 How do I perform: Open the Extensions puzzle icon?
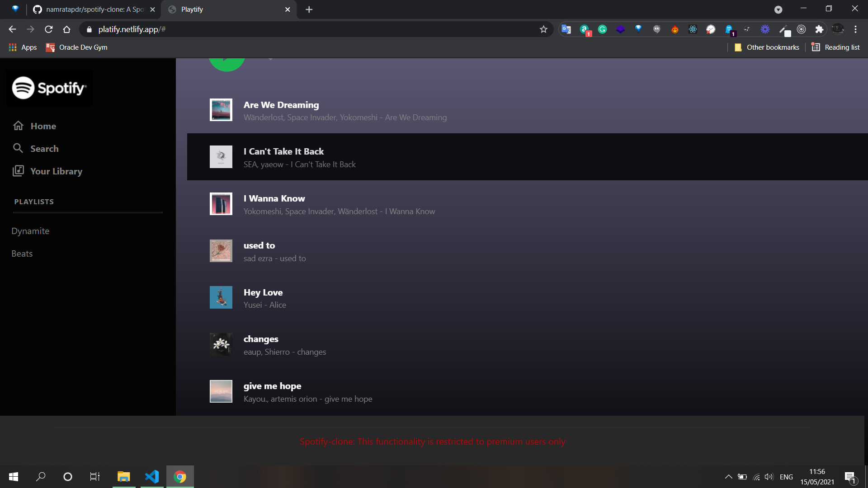819,29
